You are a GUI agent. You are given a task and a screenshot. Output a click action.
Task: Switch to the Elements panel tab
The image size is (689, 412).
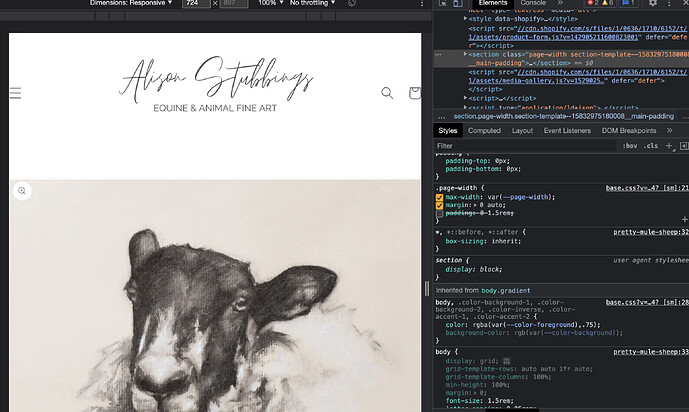(x=493, y=3)
